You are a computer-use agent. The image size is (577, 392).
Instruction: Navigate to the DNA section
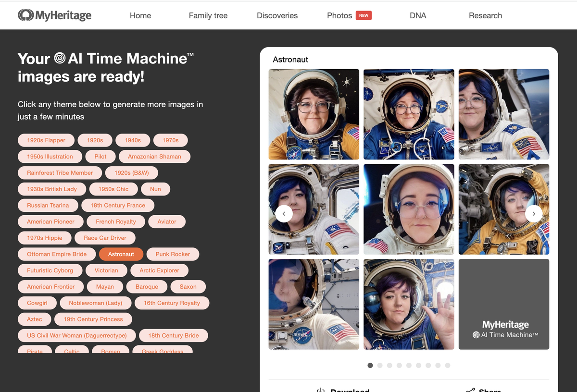[x=418, y=15]
